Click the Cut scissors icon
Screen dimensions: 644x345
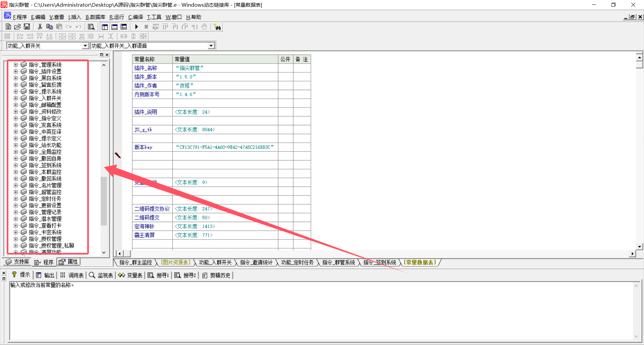[40, 27]
